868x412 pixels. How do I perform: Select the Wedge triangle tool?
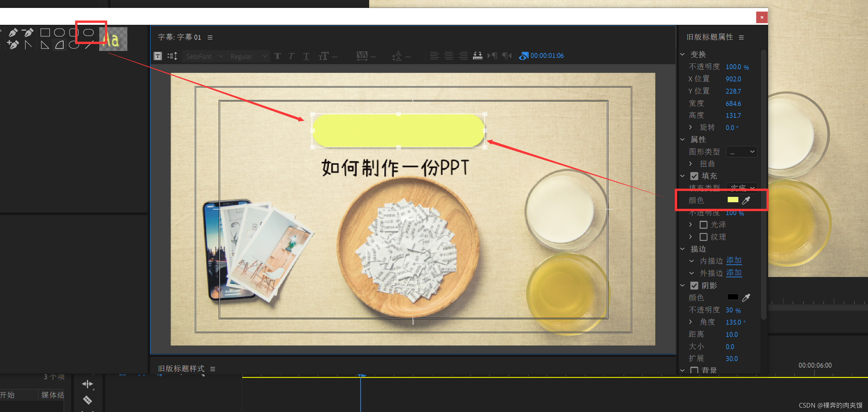[x=45, y=45]
